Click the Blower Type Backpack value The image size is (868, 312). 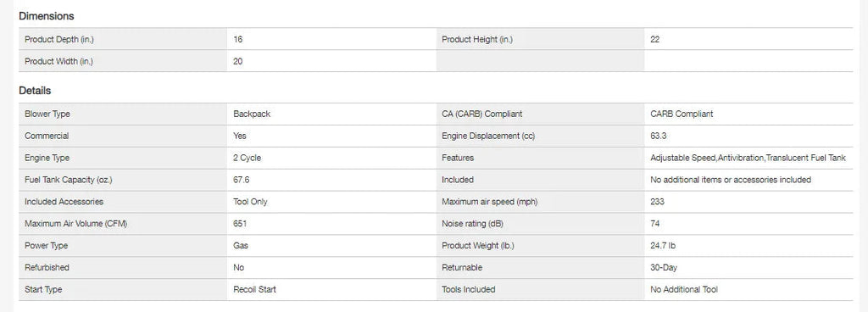click(x=252, y=114)
